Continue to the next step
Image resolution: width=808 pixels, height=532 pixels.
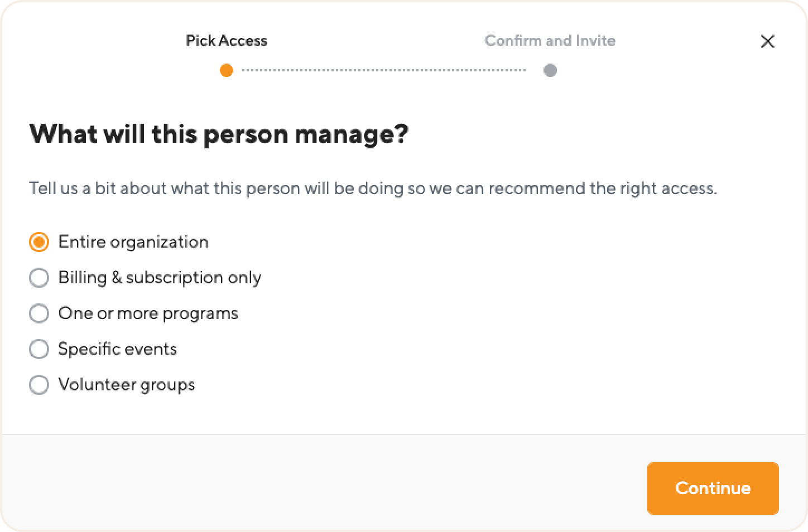point(713,488)
